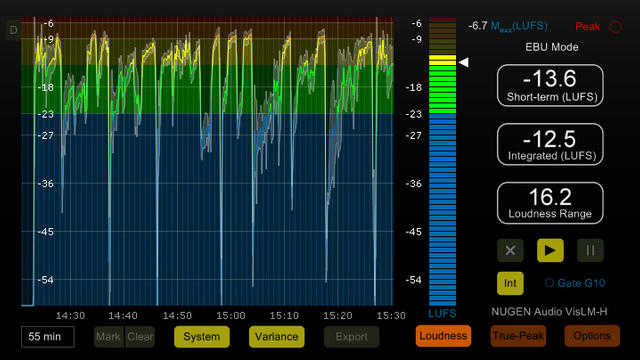Viewport: 640px width, 360px height.
Task: Click the Clear button
Action: click(x=140, y=337)
